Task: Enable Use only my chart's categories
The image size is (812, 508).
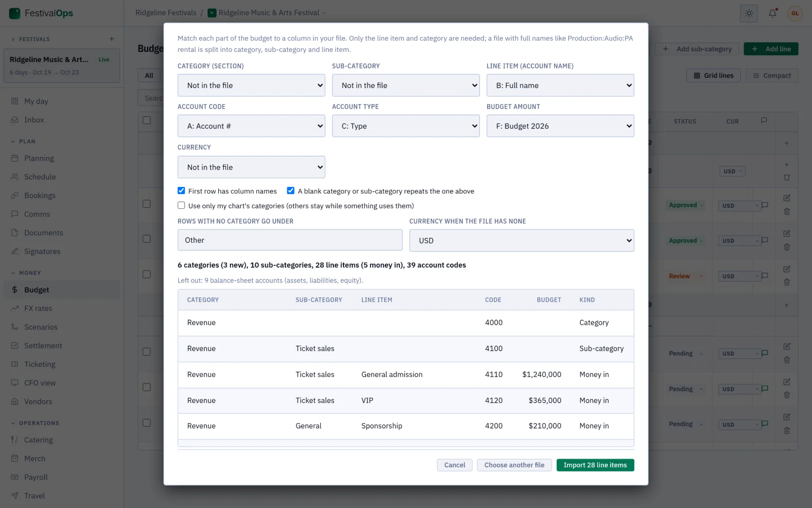Action: pos(181,205)
